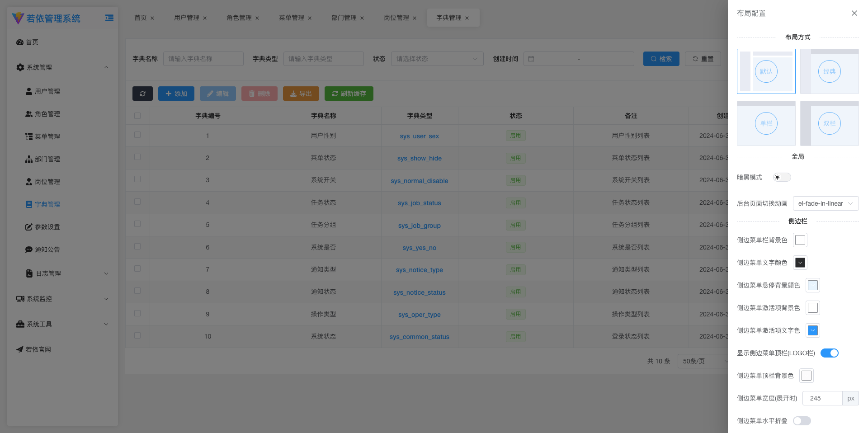Click the 岗位管理 post icon in sidebar
Screen dimensions: 868x433
pos(29,182)
